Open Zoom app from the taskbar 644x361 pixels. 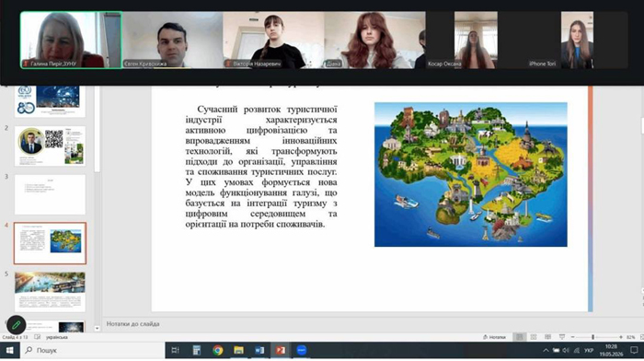302,350
